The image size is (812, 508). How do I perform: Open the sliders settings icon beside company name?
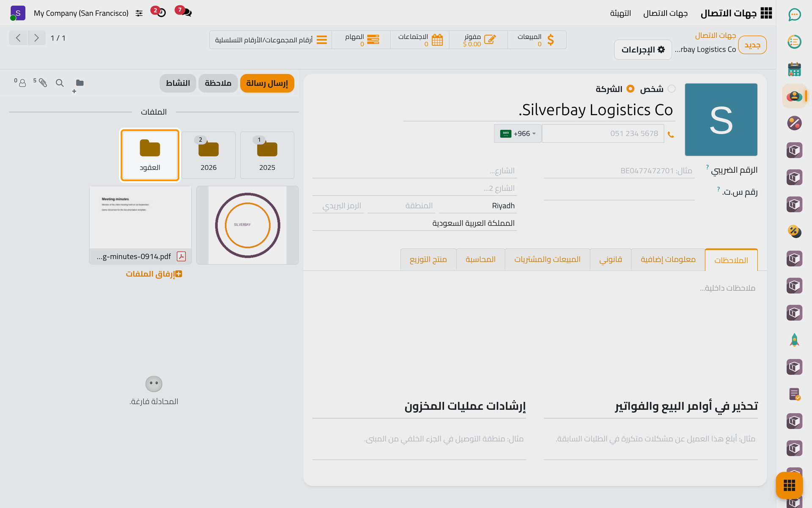pos(139,14)
